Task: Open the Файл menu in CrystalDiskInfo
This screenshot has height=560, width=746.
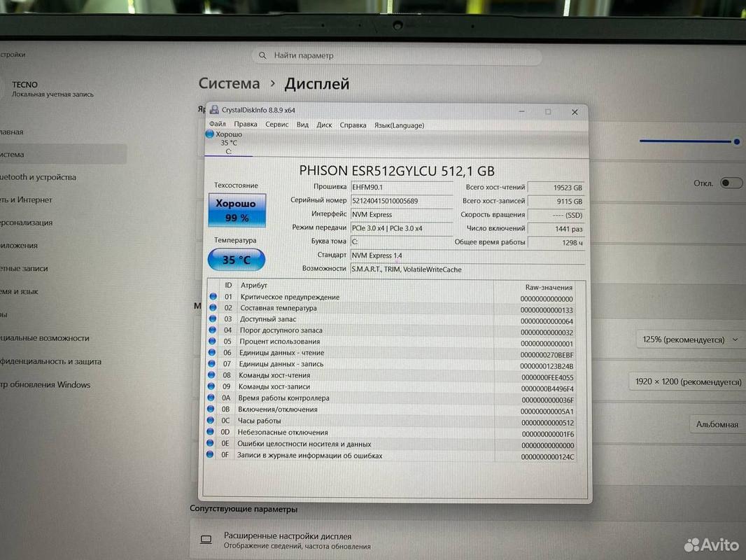Action: [218, 124]
